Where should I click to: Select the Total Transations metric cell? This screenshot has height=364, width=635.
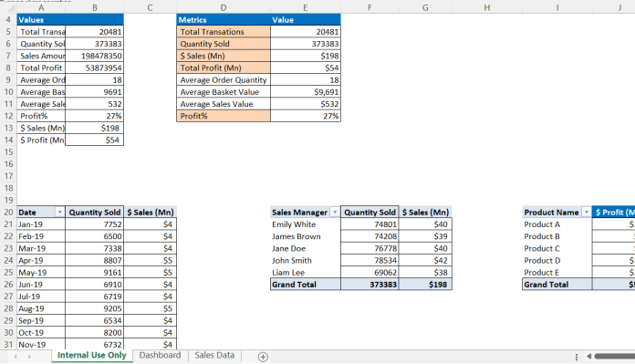click(x=224, y=32)
